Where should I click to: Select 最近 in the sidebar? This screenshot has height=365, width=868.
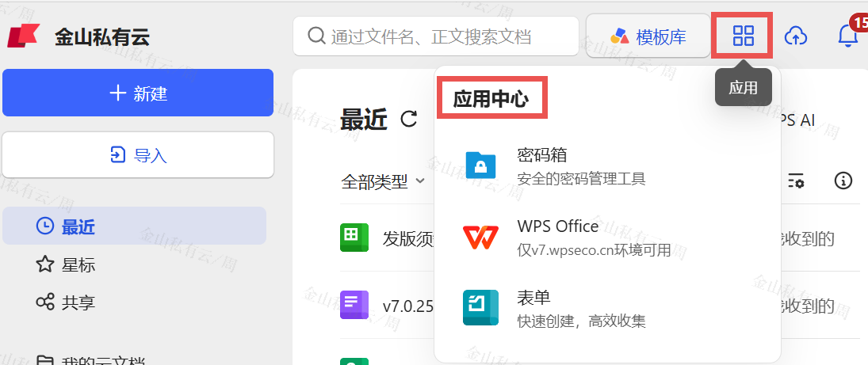pyautogui.click(x=134, y=226)
